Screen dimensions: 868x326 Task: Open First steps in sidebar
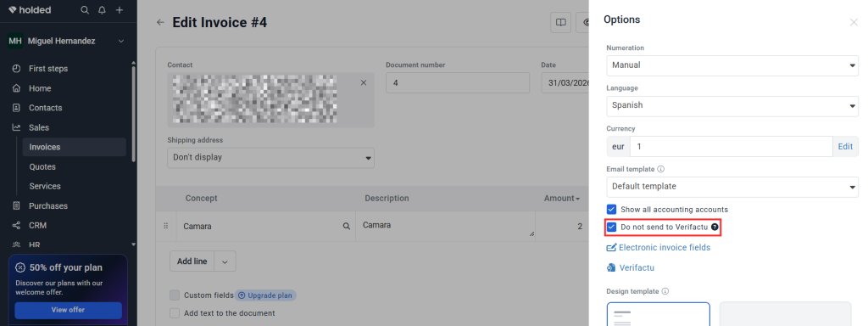coord(48,69)
